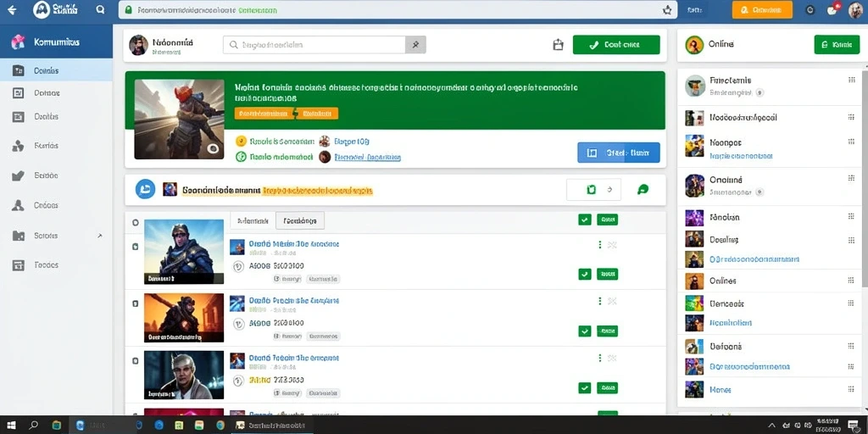Click the green padlock in the address bar
The height and width of the screenshot is (434, 868).
click(x=129, y=10)
